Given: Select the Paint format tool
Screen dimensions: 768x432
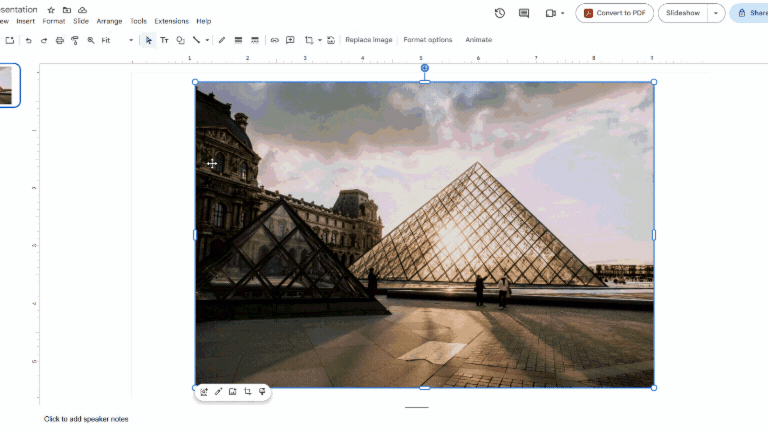Looking at the screenshot, I should (75, 40).
